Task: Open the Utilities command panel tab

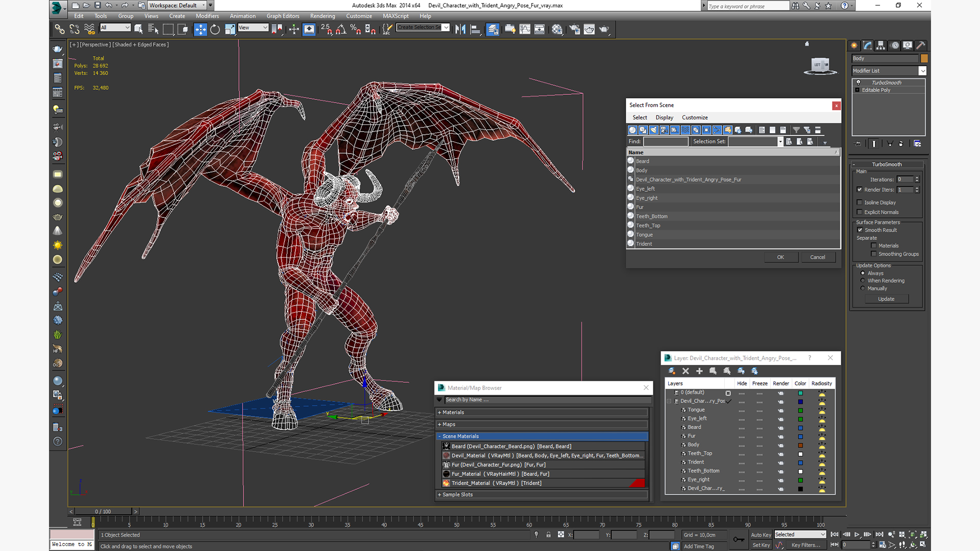Action: [921, 45]
